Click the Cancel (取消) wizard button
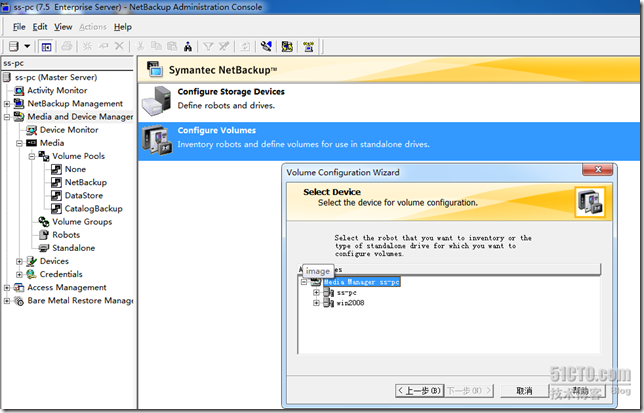Viewport: 644px width, 413px height. (x=524, y=391)
